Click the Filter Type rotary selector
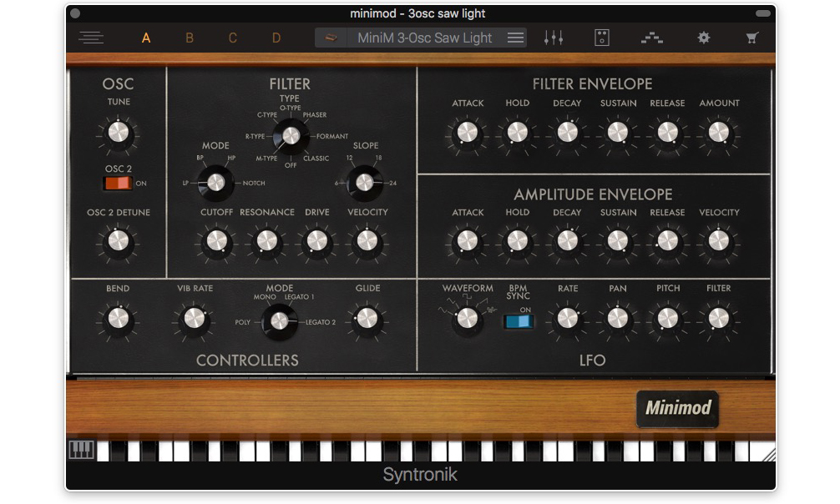 pyautogui.click(x=291, y=136)
